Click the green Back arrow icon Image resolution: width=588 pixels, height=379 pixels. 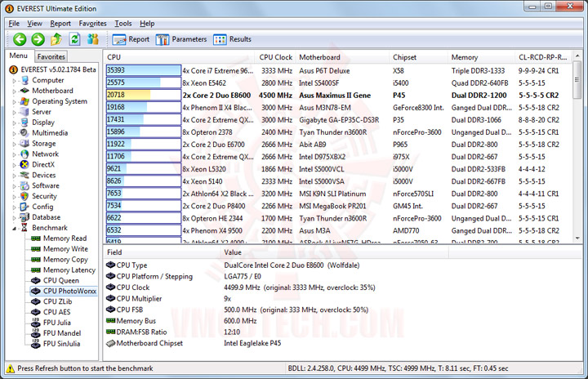click(20, 39)
